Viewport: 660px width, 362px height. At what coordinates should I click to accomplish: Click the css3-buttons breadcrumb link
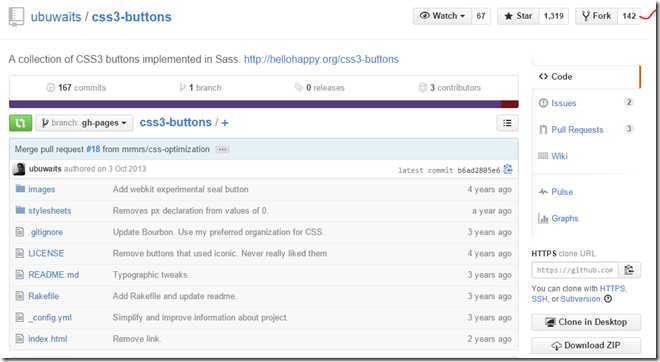click(176, 122)
